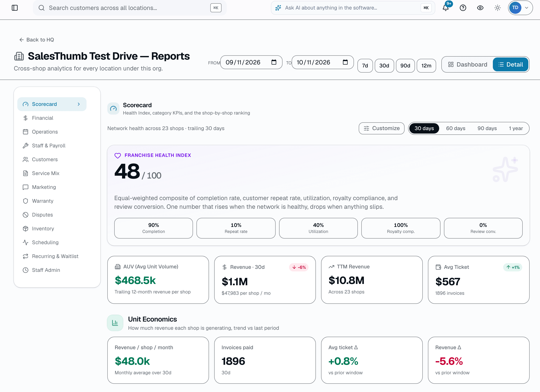Switch to Detail view
540x392 pixels.
pos(511,64)
